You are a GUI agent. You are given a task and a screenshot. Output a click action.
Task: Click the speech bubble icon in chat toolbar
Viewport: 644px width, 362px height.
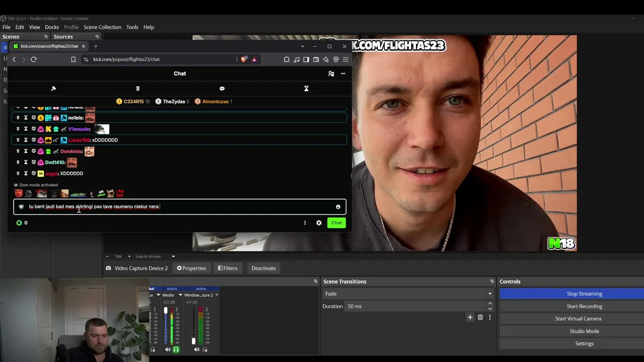click(x=222, y=88)
